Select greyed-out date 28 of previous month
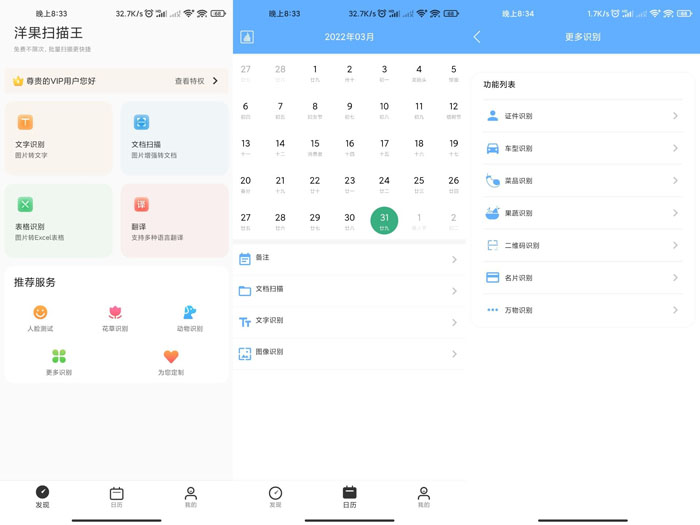 click(280, 72)
